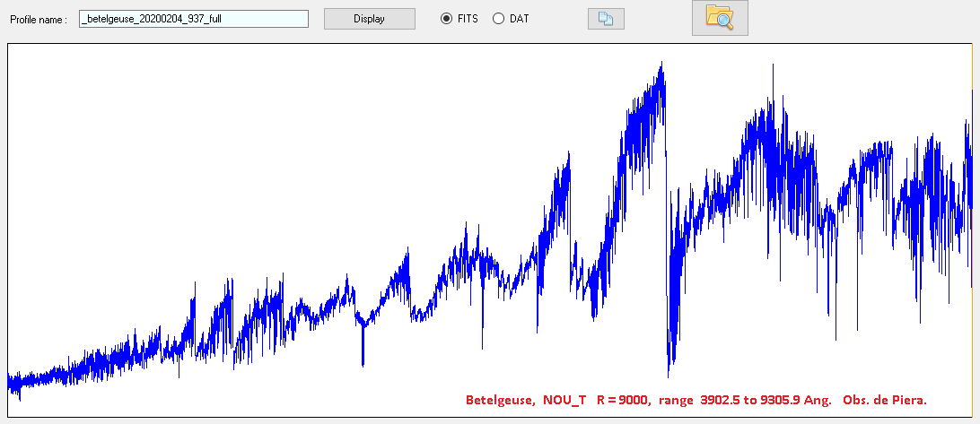Click the DAT label text
This screenshot has height=424, width=980.
[x=519, y=19]
